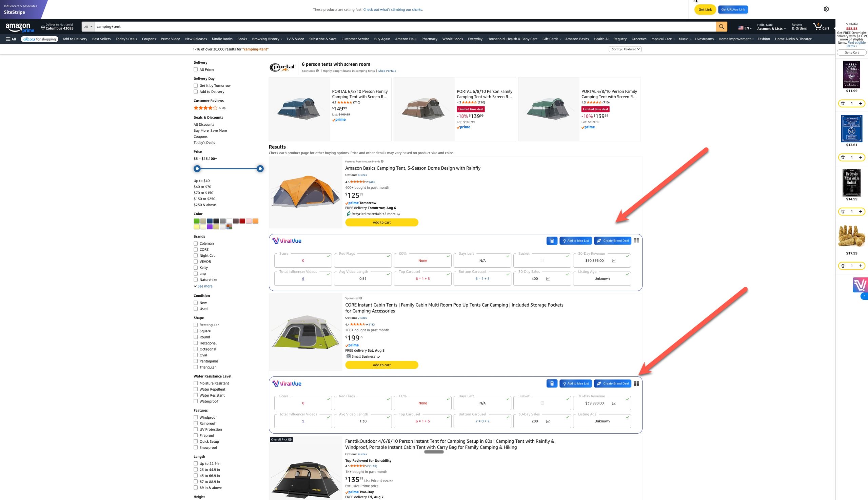Open grid layout icon in Amazon Basics ViralVue panel
Viewport: 868px width, 500px height.
(636, 241)
